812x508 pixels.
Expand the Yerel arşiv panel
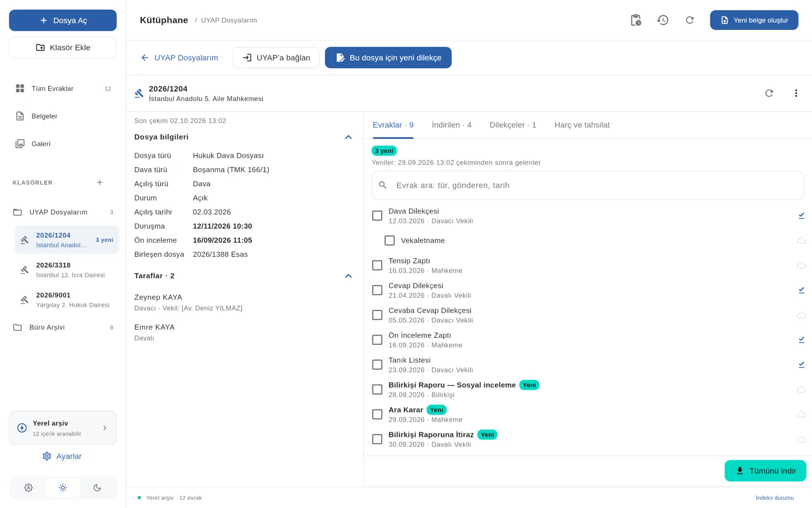[63, 428]
